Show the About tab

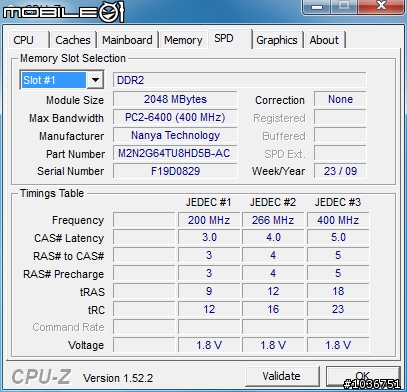pyautogui.click(x=324, y=40)
